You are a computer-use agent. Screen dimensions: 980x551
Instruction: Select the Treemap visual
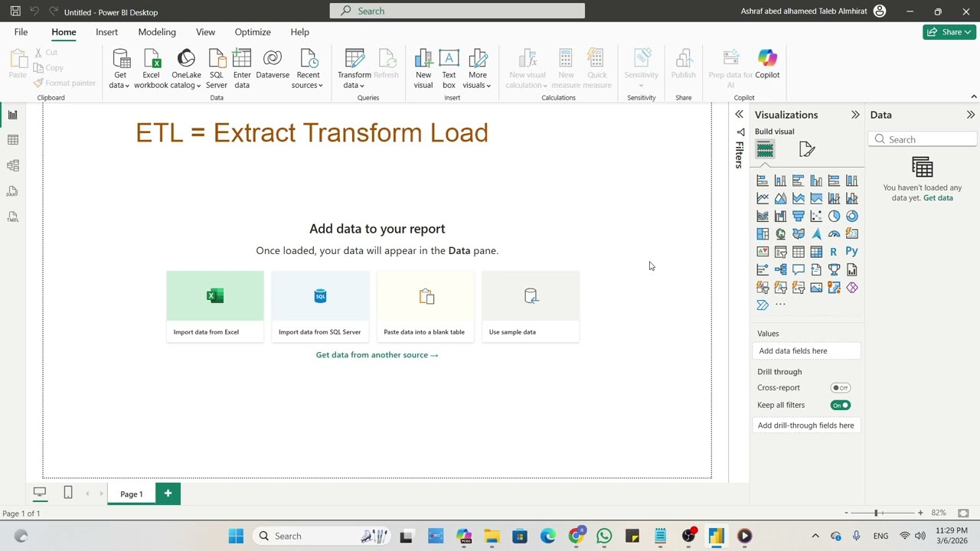pyautogui.click(x=763, y=233)
